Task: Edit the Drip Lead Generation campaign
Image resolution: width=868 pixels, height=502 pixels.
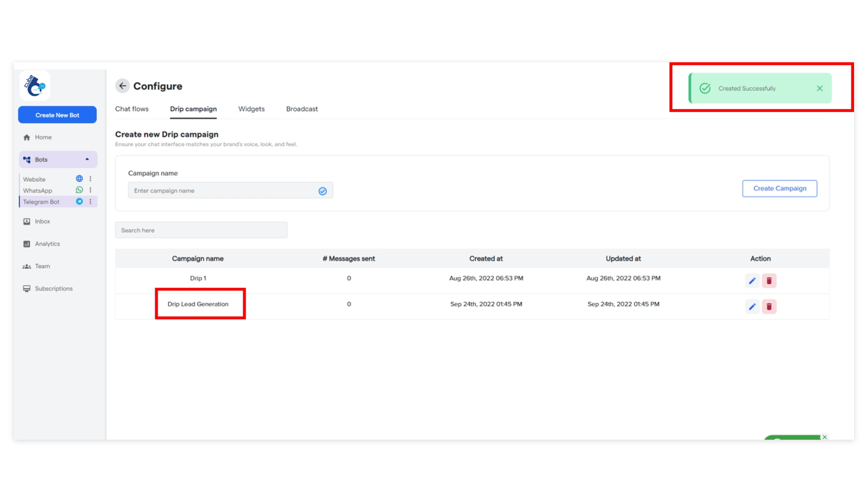Action: click(752, 307)
